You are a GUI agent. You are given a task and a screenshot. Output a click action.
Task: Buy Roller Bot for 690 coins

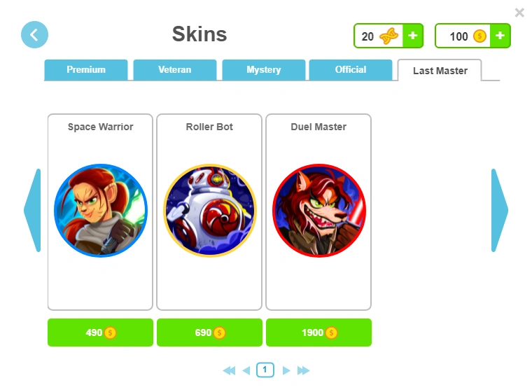(210, 332)
